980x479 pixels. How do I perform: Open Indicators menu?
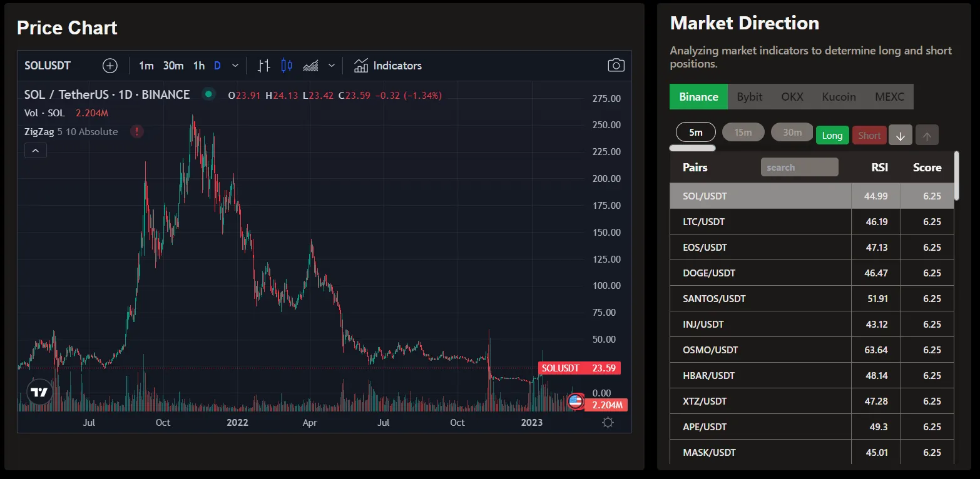pos(387,66)
